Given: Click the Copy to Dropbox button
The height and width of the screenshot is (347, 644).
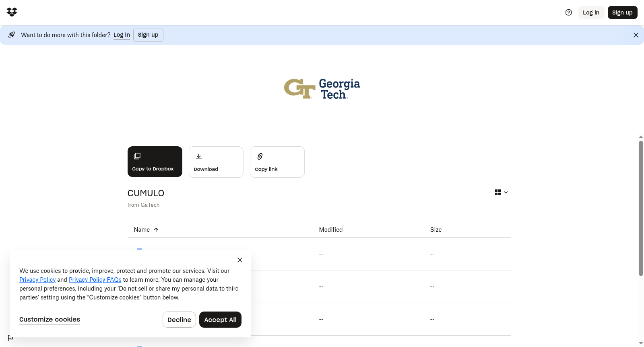Looking at the screenshot, I should tap(155, 162).
